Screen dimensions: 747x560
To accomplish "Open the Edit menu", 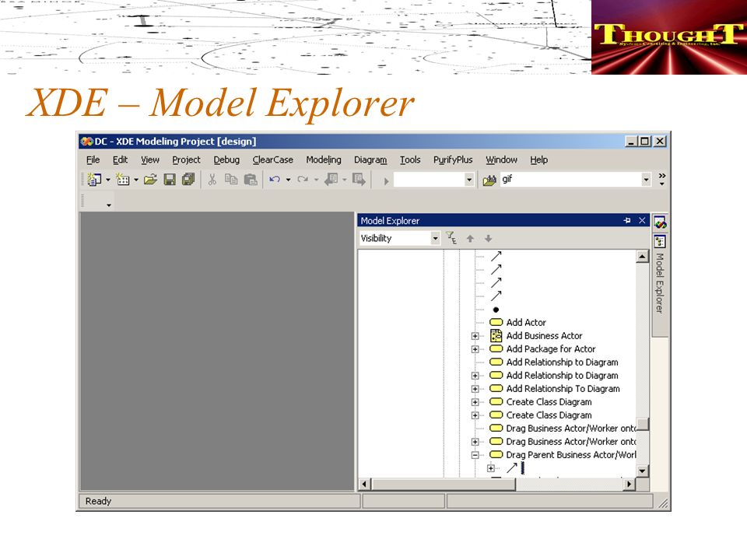I will [x=120, y=160].
